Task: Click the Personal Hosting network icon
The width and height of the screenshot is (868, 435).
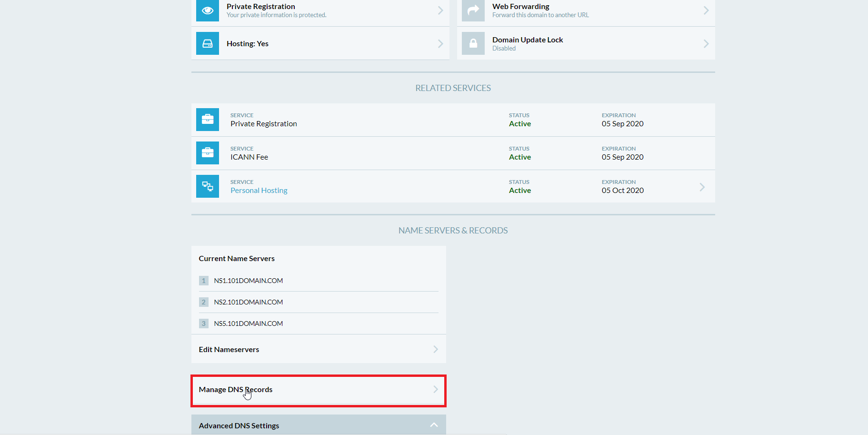Action: point(207,186)
